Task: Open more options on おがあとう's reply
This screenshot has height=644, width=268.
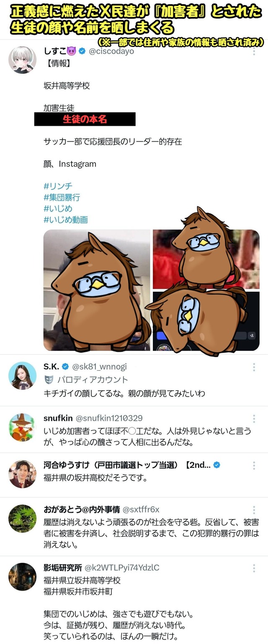Action: click(x=254, y=510)
